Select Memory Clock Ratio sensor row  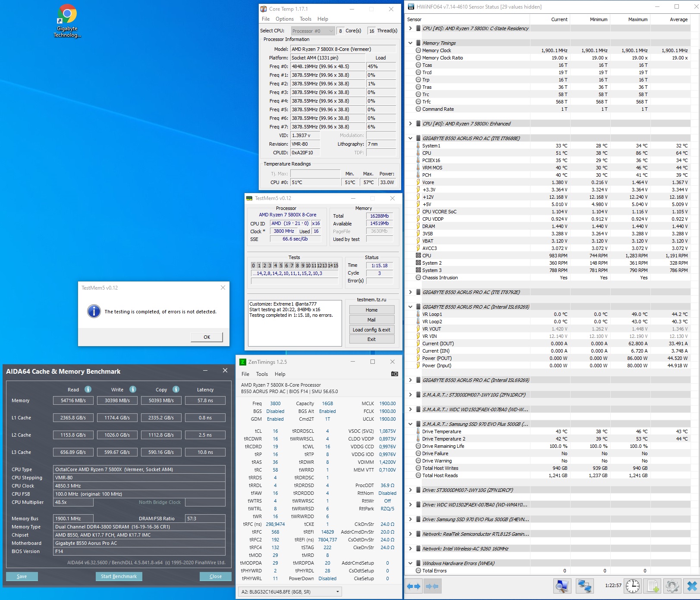(x=548, y=58)
